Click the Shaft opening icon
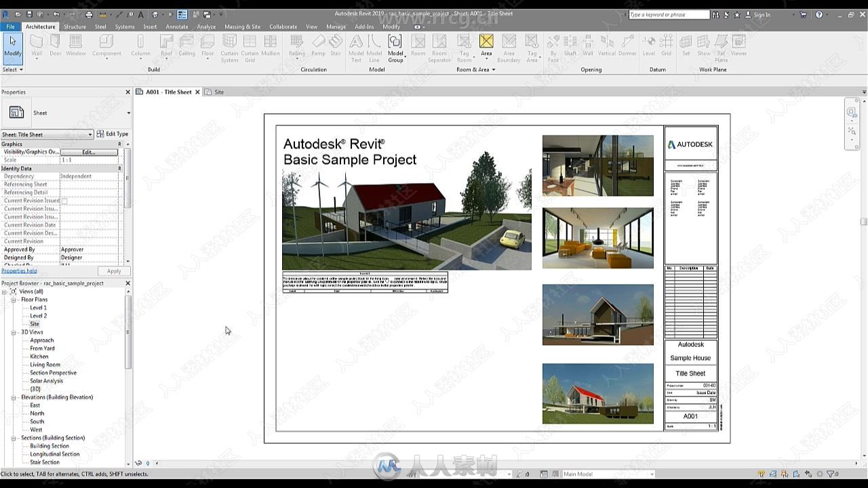Image resolution: width=868 pixels, height=488 pixels. [570, 43]
